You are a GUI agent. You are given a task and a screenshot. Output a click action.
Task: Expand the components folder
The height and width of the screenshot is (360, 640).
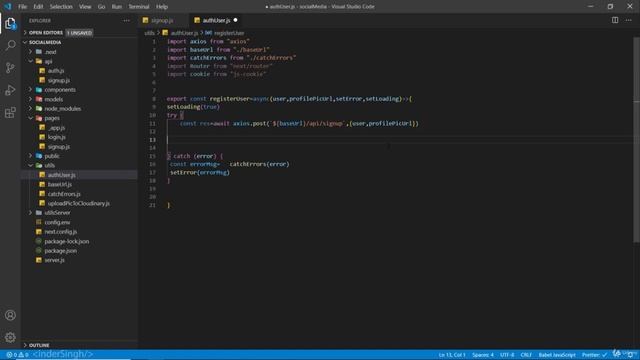(60, 89)
